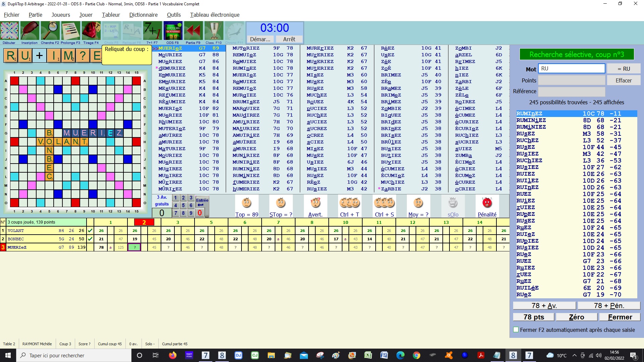Click Tirage F4 letter bag icon
The image size is (644, 362).
[x=91, y=31]
